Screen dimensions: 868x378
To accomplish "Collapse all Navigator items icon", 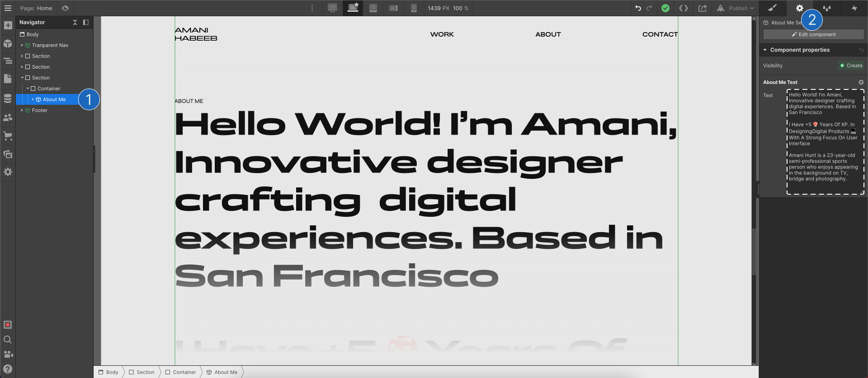I will point(75,22).
